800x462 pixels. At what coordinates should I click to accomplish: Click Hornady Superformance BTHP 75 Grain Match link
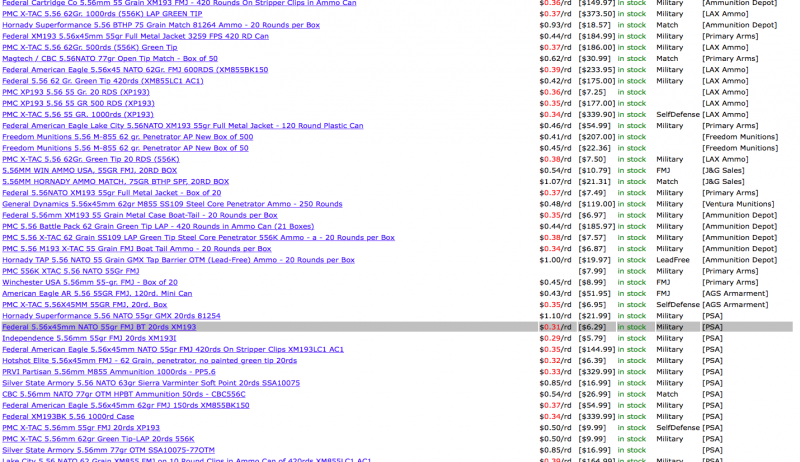pos(161,25)
